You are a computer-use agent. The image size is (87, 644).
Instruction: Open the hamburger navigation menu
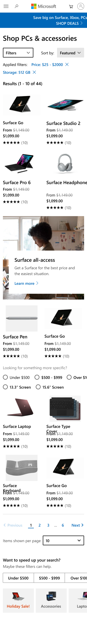6,6
